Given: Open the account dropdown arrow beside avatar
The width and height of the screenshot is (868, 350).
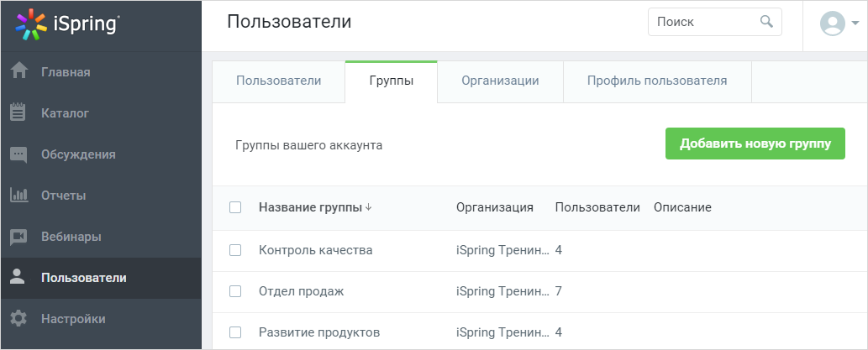Looking at the screenshot, I should point(855,24).
